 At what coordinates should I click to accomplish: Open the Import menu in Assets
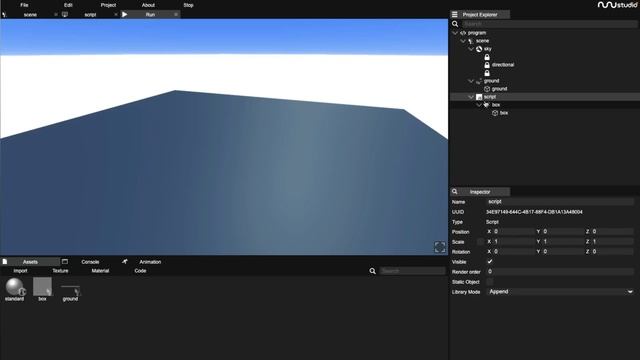tap(20, 271)
